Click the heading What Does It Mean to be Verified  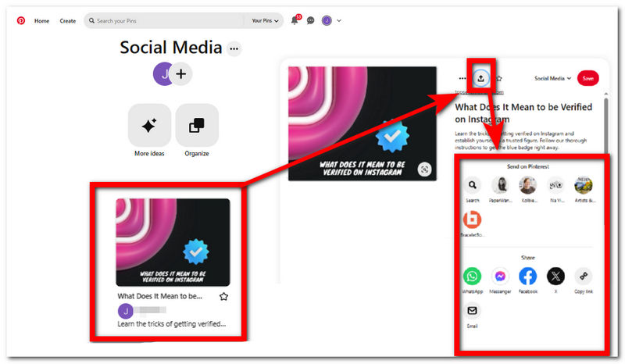(x=523, y=113)
